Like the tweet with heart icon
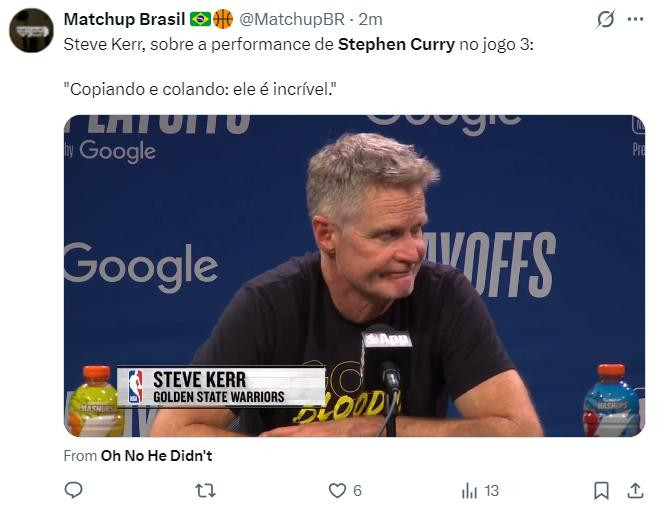664x507 pixels. [338, 491]
